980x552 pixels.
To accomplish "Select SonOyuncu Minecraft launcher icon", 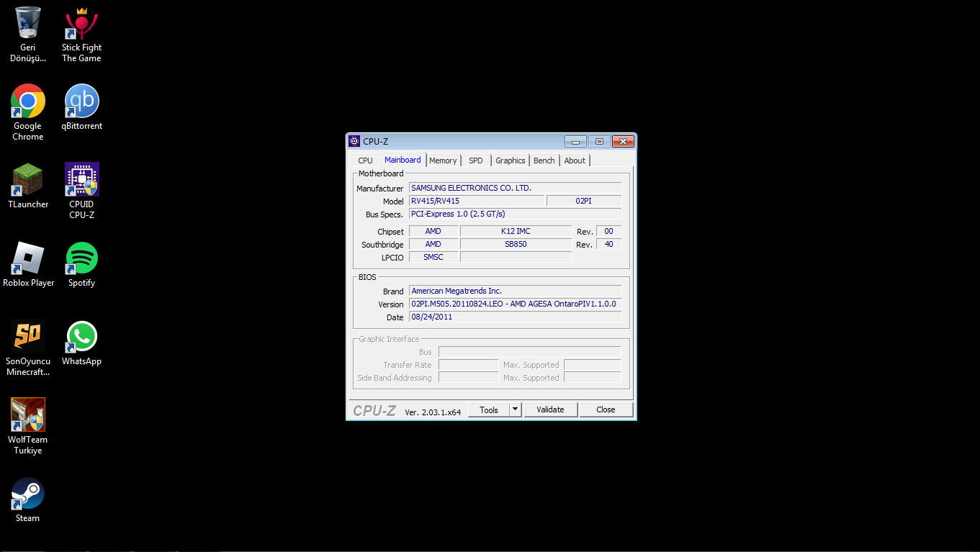I will [28, 348].
